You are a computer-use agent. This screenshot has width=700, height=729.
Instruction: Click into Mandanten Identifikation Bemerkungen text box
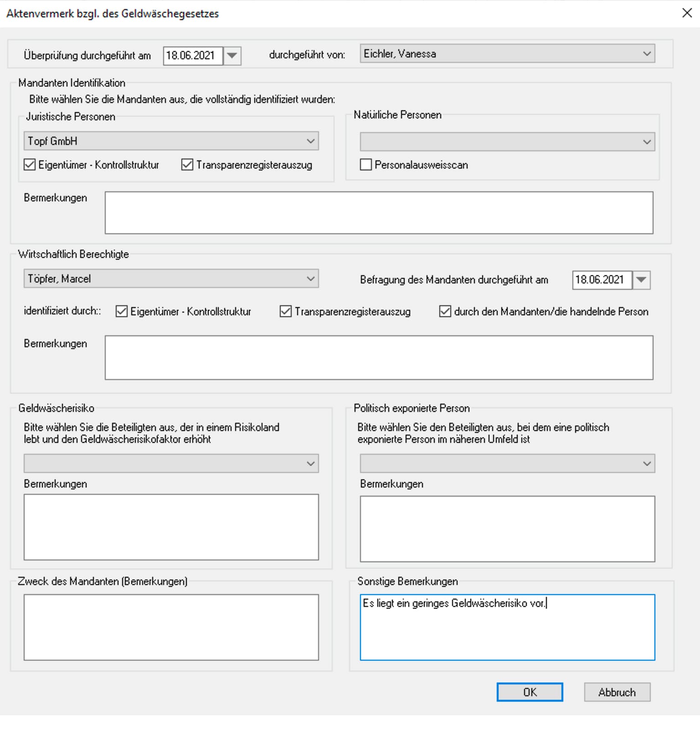tap(379, 213)
